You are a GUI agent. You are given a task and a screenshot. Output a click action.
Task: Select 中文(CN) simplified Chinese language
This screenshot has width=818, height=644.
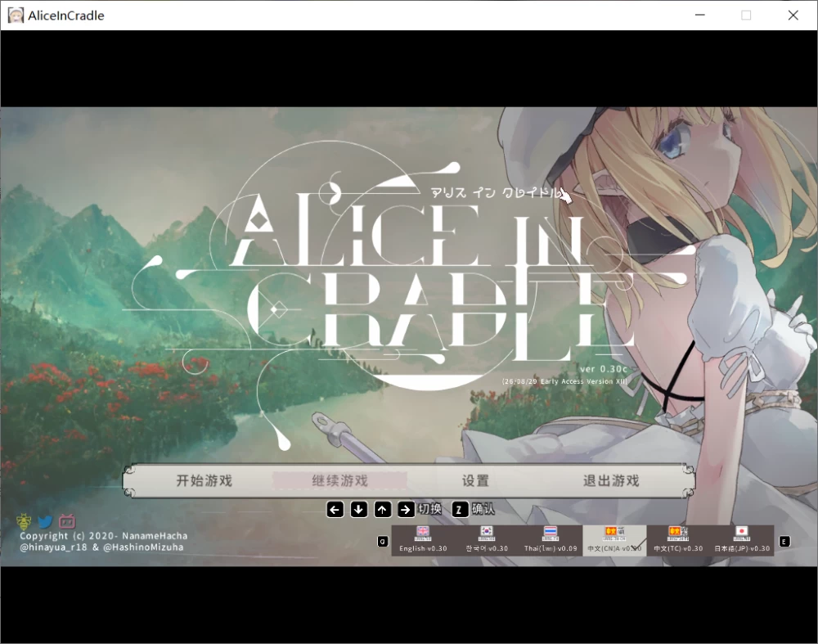coord(614,540)
